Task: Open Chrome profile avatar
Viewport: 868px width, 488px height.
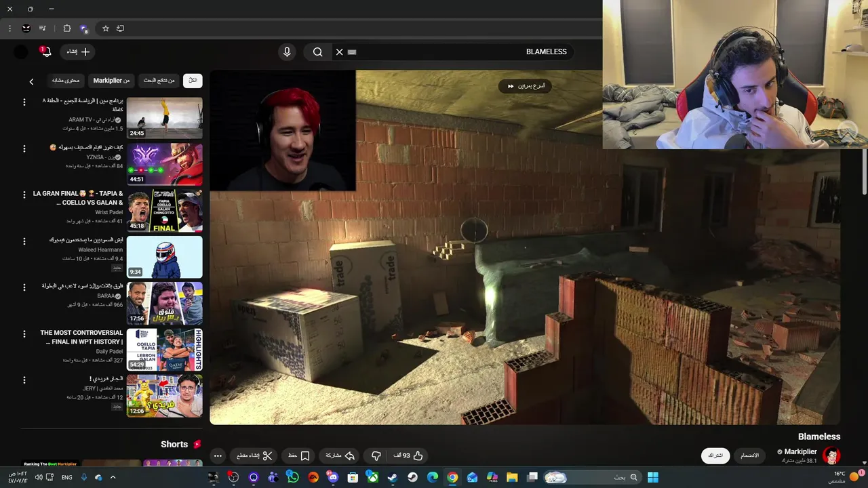Action: (26, 28)
